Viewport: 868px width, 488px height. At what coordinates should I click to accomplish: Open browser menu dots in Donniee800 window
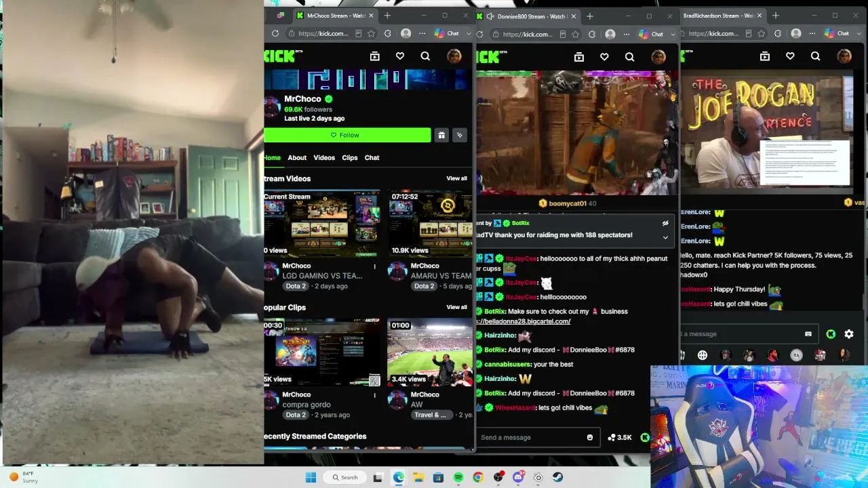pyautogui.click(x=627, y=34)
